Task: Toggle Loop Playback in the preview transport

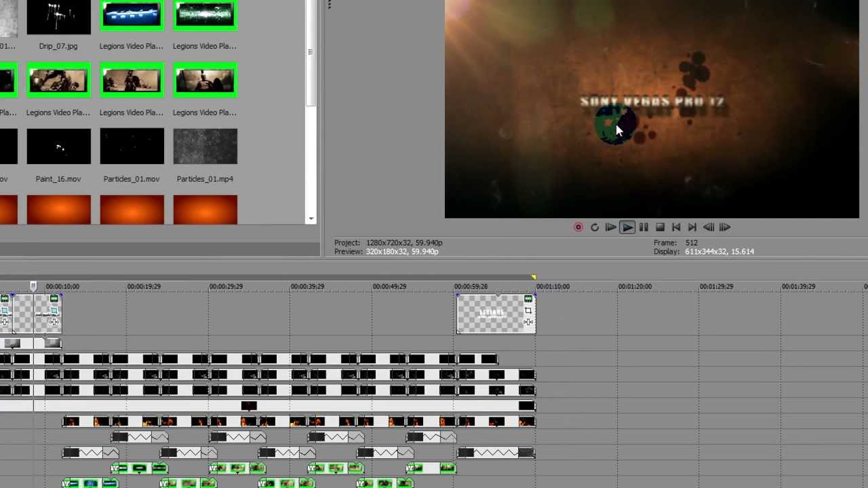Action: click(x=595, y=228)
